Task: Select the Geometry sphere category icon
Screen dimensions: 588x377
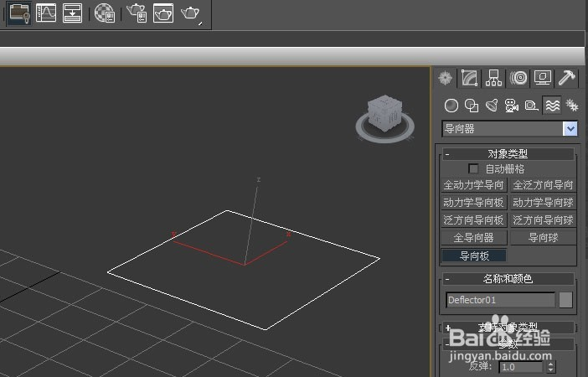Action: click(x=451, y=106)
